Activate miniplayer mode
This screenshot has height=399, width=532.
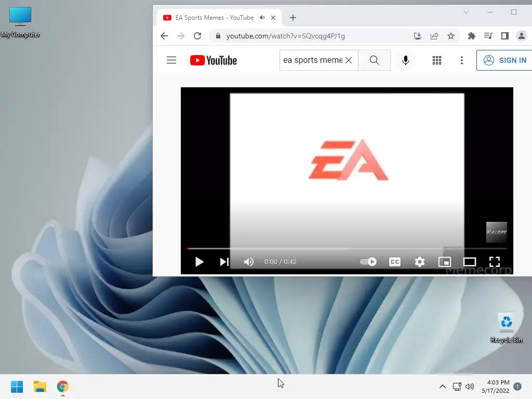pyautogui.click(x=445, y=262)
